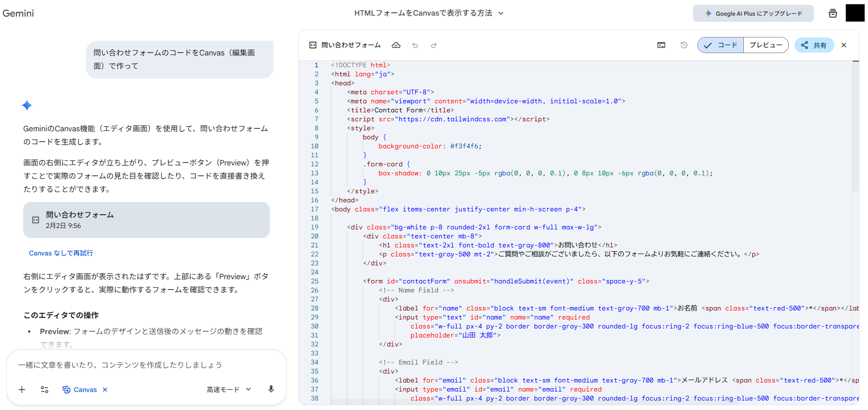The width and height of the screenshot is (868, 410).
Task: Click the meta viewport code line
Action: click(x=486, y=101)
